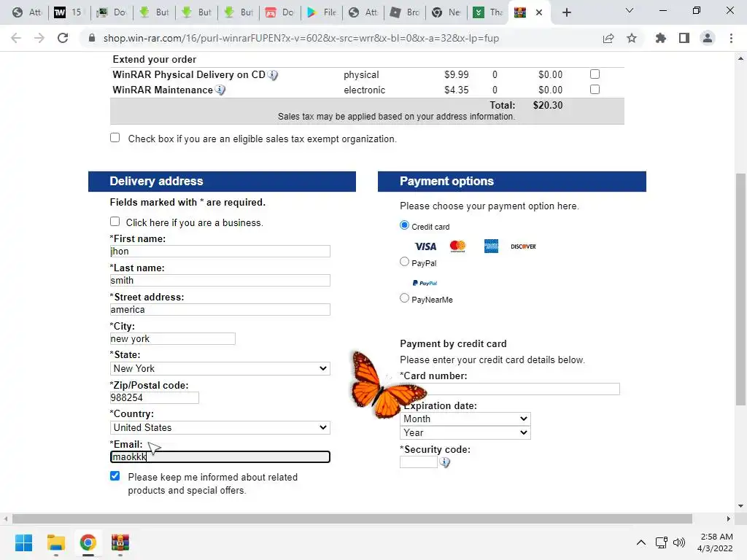The image size is (747, 560).
Task: Click the horizontal scrollbar thumb
Action: [x=352, y=518]
